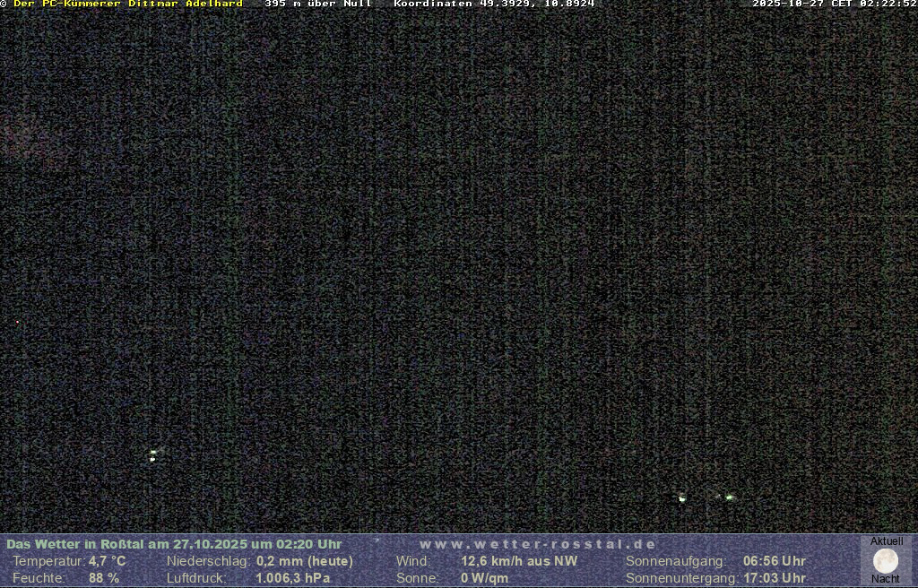Click the Sonnenuntergang time 17:03 Uhr
Viewport: 918px width, 588px height.
click(x=774, y=578)
